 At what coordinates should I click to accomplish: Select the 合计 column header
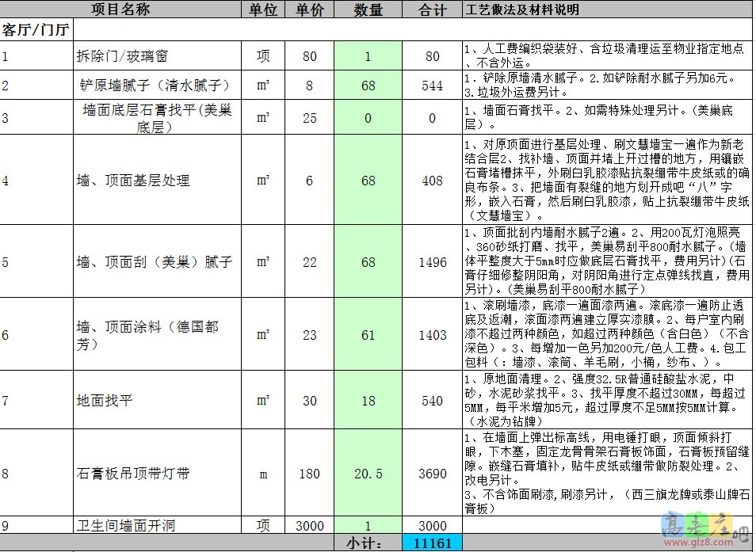pyautogui.click(x=431, y=10)
